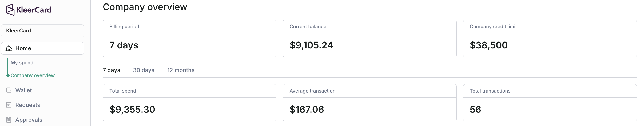Go to Wallet section
Viewport: 644px width, 126px height.
pyautogui.click(x=23, y=90)
